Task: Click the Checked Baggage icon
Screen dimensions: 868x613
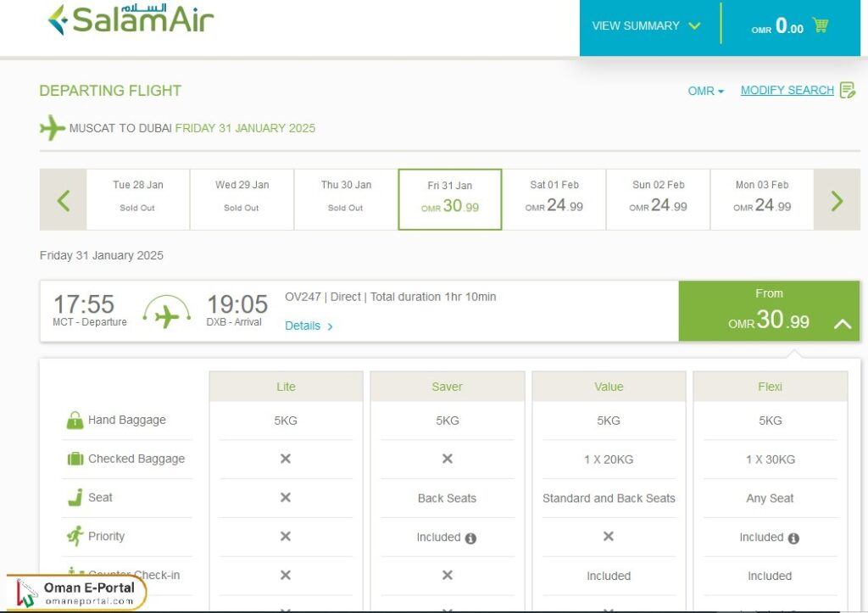Action: [75, 458]
